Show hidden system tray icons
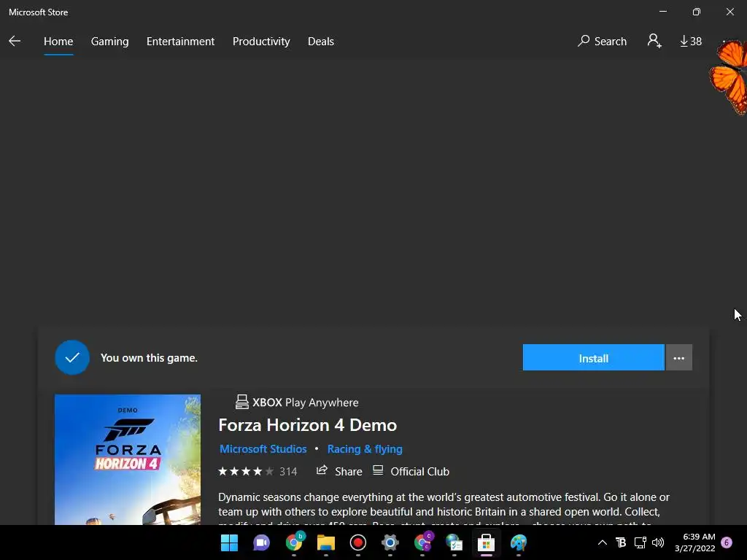Viewport: 747px width, 560px height. pyautogui.click(x=602, y=542)
